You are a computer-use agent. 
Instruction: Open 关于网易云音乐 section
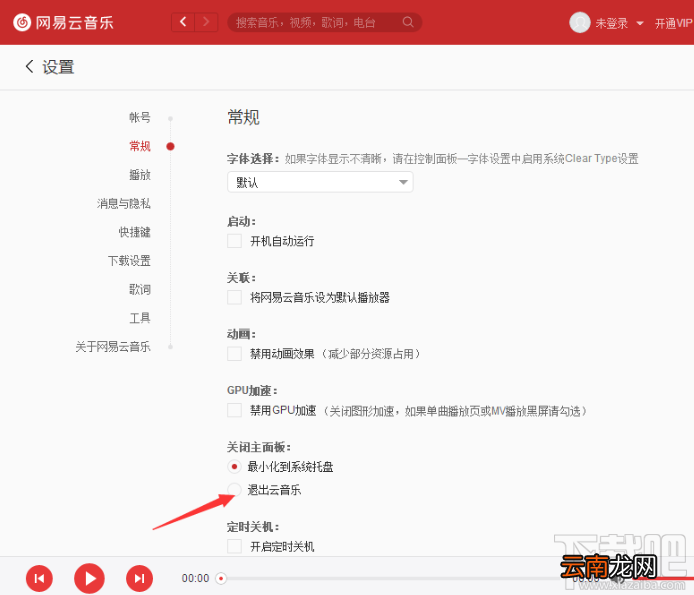pos(113,347)
